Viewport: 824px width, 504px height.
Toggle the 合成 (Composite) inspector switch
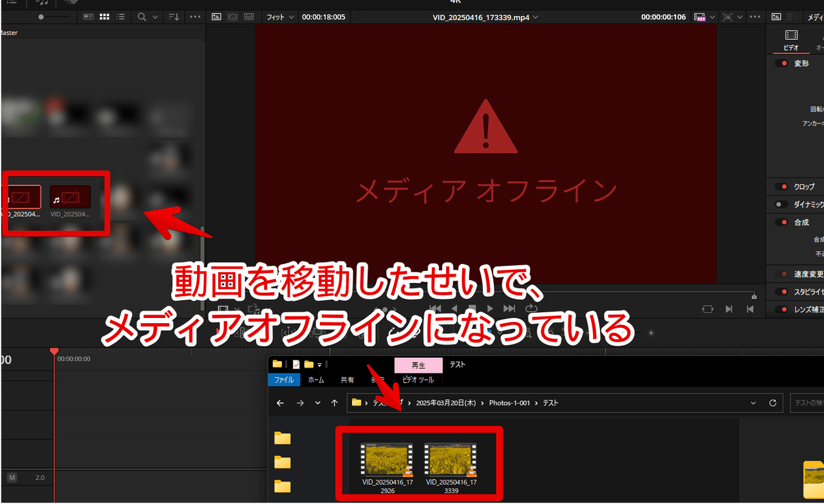pos(782,222)
